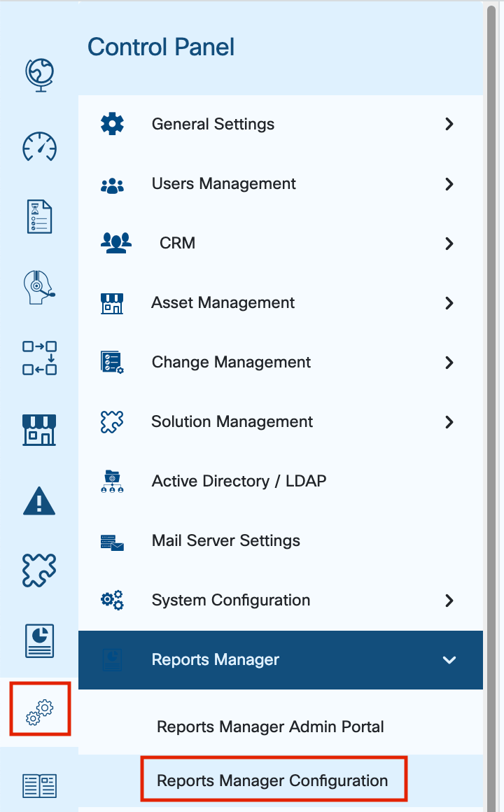Click the Change Management list icon
This screenshot has width=504, height=812.
tap(113, 362)
